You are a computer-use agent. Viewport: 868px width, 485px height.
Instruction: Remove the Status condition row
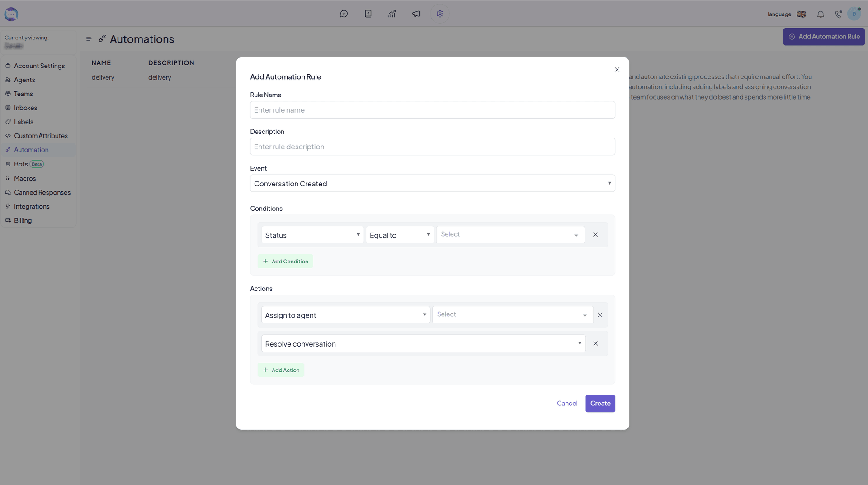tap(595, 235)
